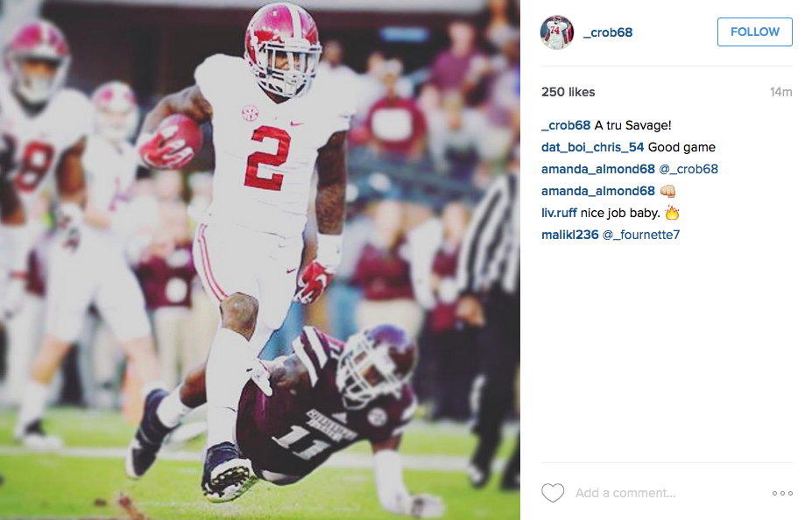Open the first amanda_almond68 comment's username
This screenshot has width=812, height=520.
[x=598, y=169]
